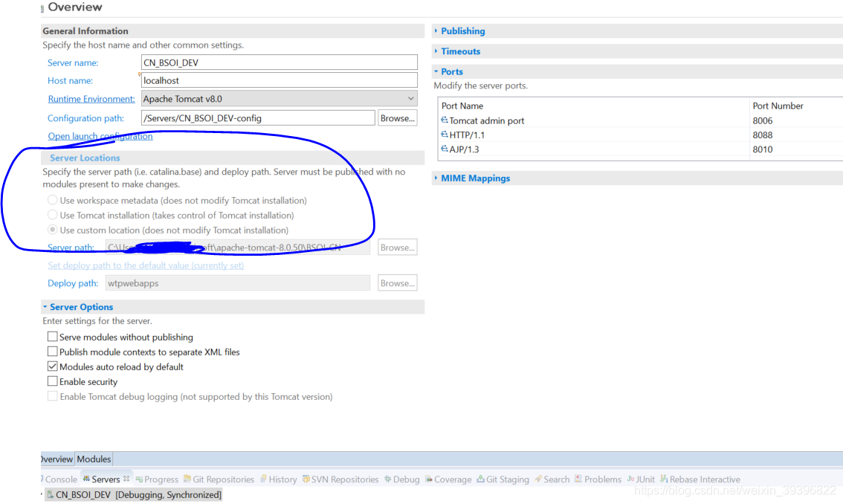
Task: Click the Configuration path input field
Action: point(258,117)
